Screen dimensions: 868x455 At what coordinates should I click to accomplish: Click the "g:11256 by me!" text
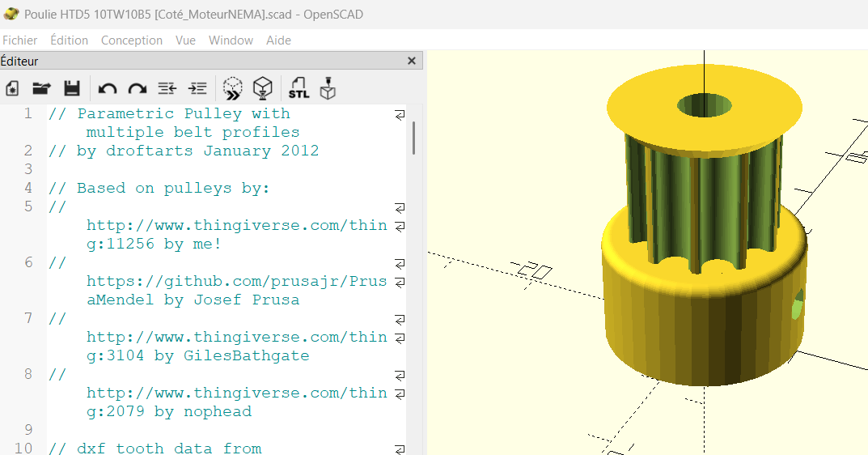pyautogui.click(x=154, y=244)
